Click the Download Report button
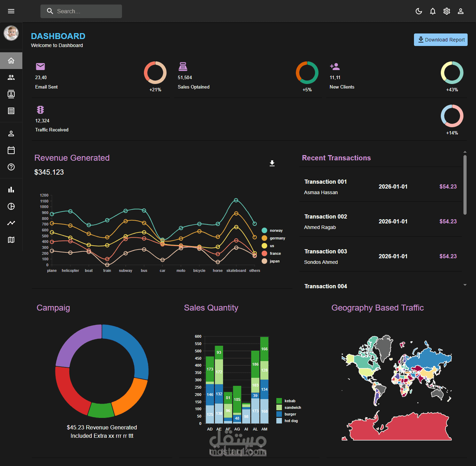Image resolution: width=476 pixels, height=466 pixels. (x=440, y=39)
